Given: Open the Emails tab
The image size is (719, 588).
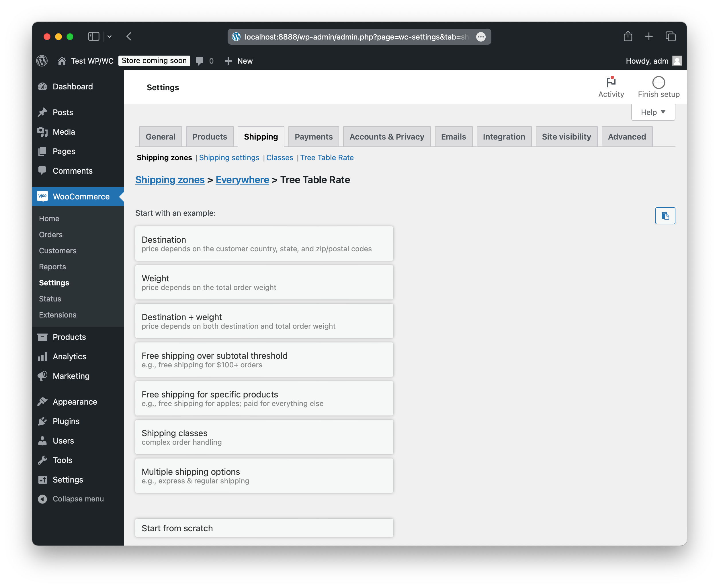Looking at the screenshot, I should (x=454, y=136).
